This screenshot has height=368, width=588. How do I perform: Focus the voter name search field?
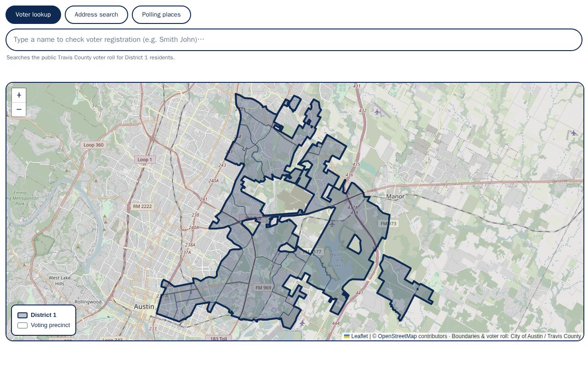pos(294,40)
